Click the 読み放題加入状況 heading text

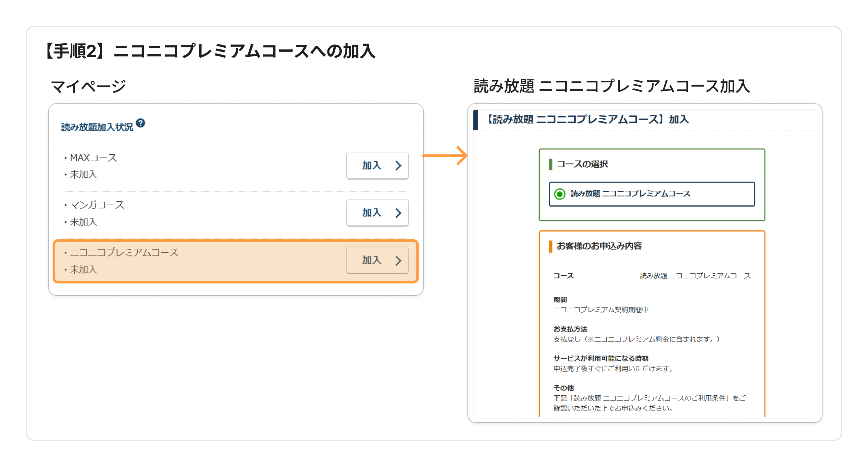coord(97,127)
